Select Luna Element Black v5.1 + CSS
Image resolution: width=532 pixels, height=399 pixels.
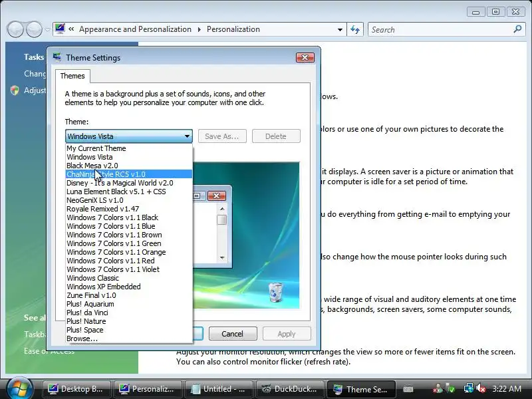pos(129,192)
